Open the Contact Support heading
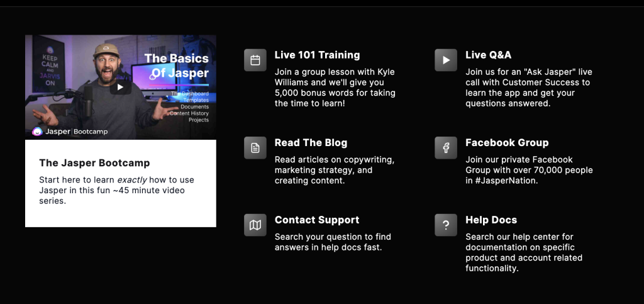644x304 pixels. 317,220
